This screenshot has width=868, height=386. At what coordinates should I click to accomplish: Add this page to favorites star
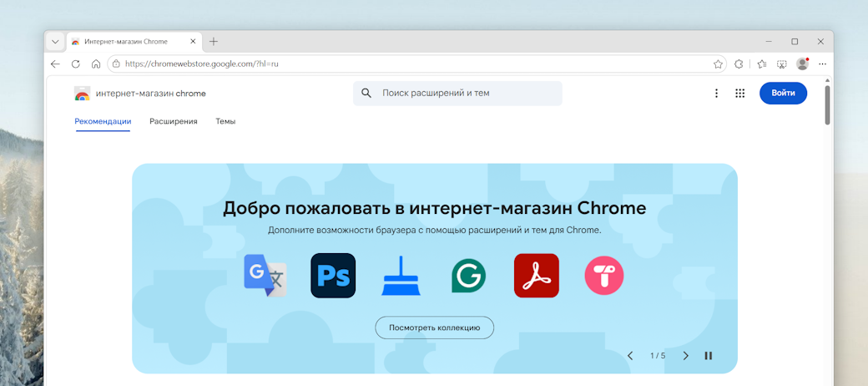click(718, 63)
